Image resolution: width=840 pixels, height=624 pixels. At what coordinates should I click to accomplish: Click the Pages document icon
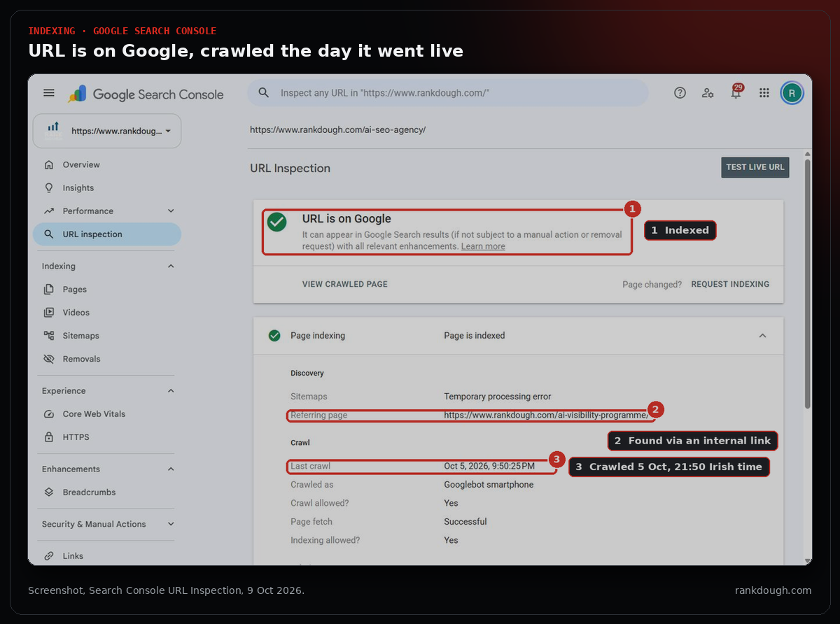click(48, 290)
